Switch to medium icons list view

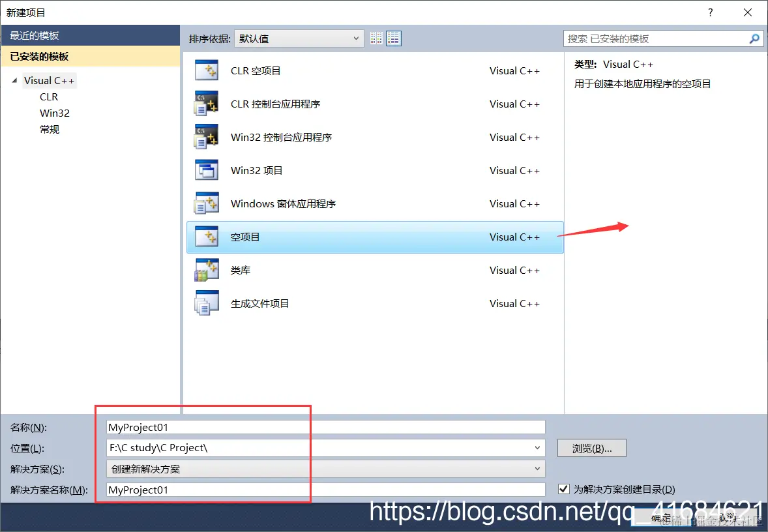click(x=393, y=38)
